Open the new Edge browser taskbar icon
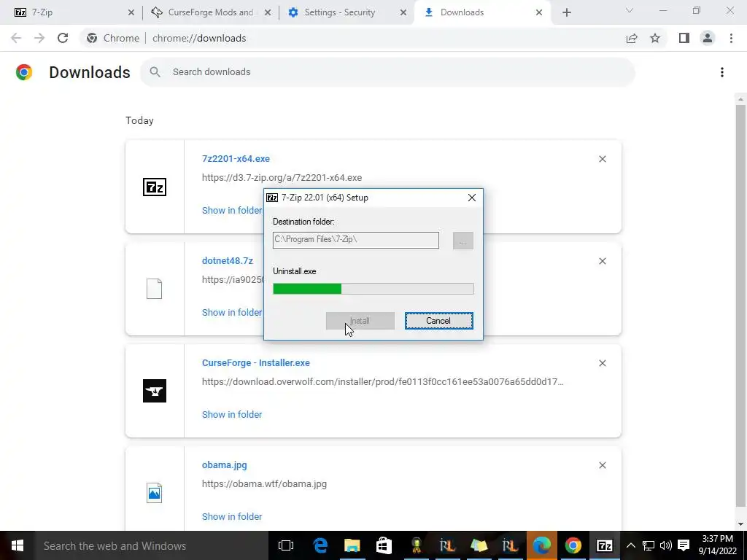The image size is (747, 560). (542, 545)
